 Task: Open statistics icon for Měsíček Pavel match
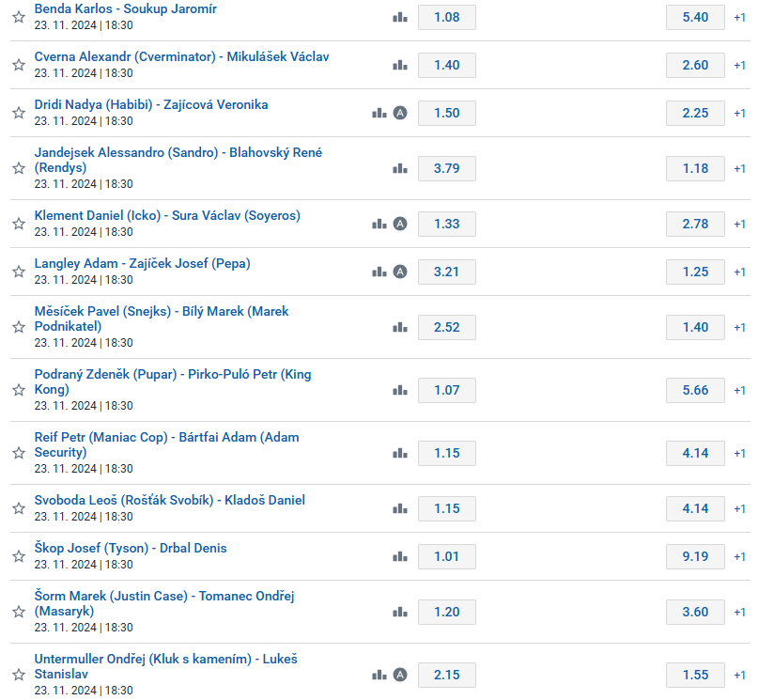coord(400,327)
